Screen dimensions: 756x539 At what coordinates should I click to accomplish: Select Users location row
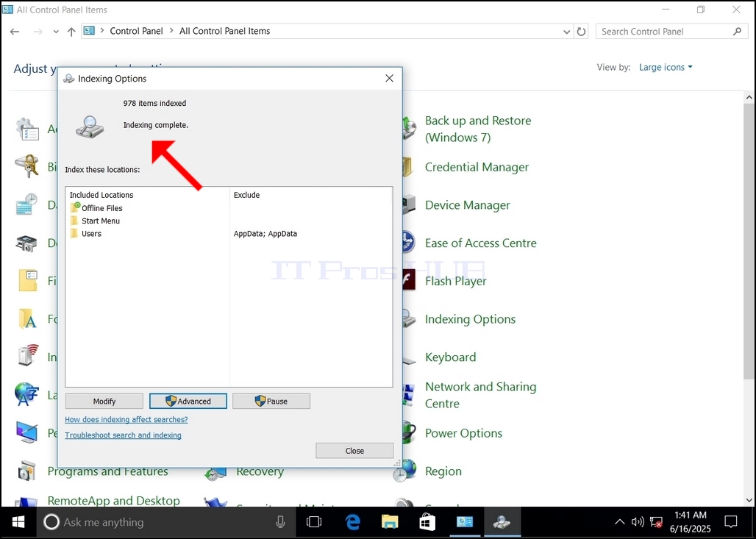[x=91, y=233]
